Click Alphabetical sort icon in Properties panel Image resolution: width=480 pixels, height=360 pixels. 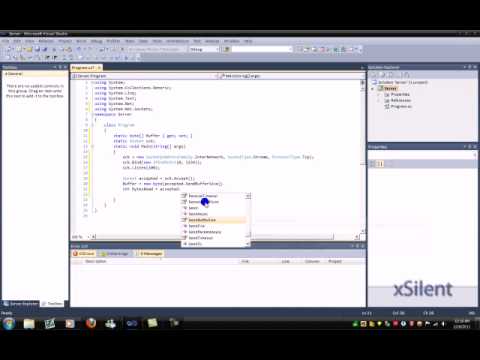(380, 164)
